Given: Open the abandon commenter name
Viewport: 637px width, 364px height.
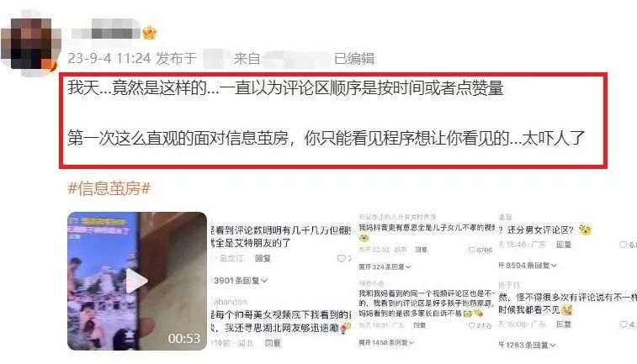Looking at the screenshot, I should click(230, 302).
